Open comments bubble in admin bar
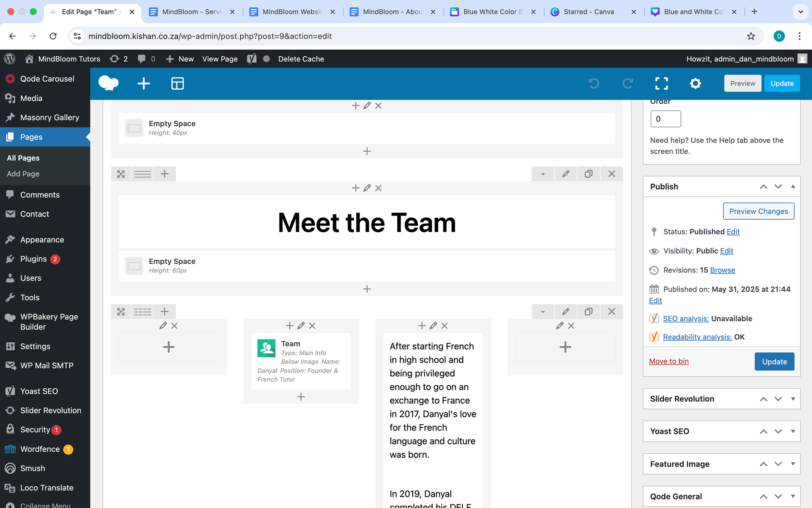Screen dimensions: 812x508 tap(146, 59)
